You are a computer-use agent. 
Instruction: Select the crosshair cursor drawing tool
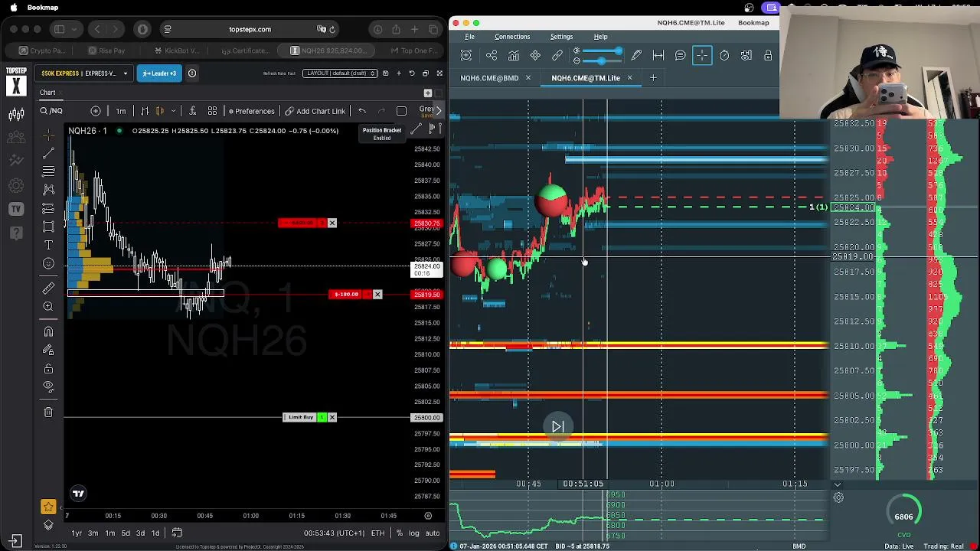[x=48, y=135]
